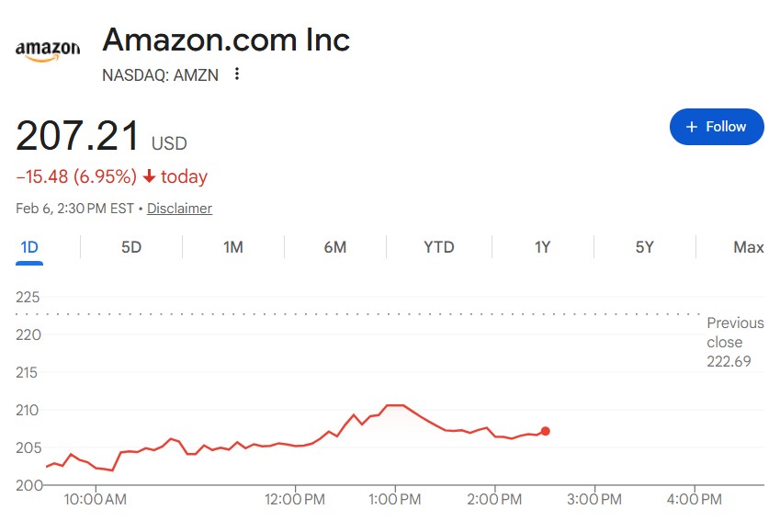
Task: Click the Amazon.com Inc title
Action: click(x=226, y=40)
